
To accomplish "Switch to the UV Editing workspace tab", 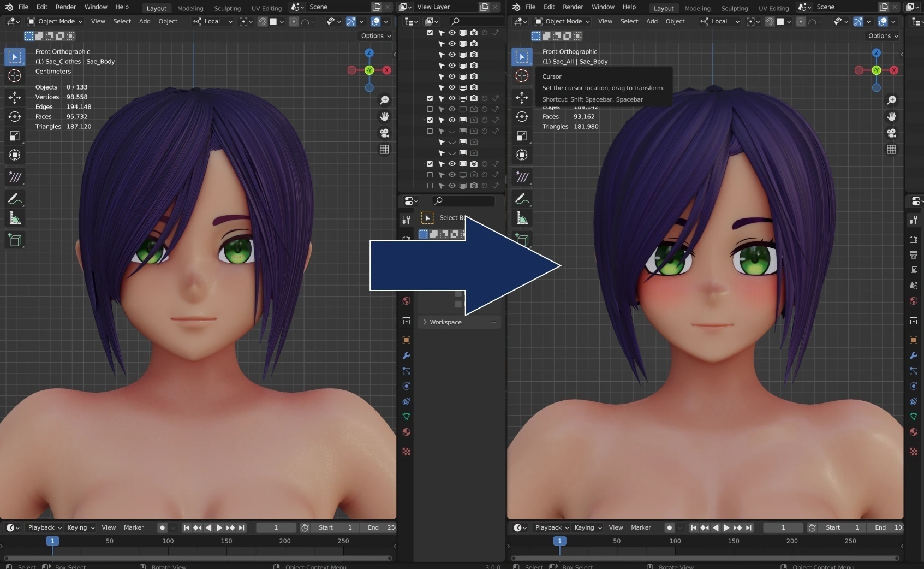I will pos(266,8).
